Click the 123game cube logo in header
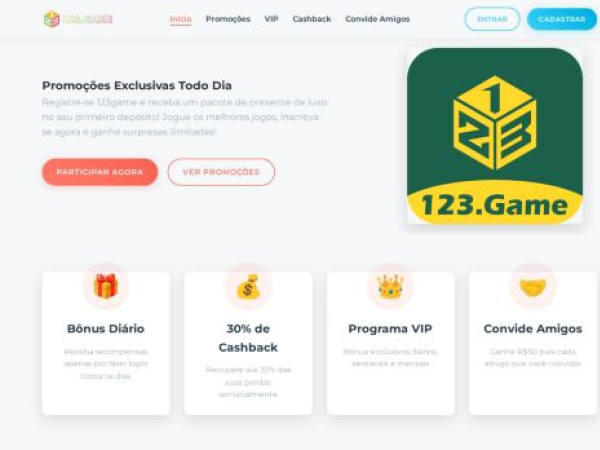600x450 pixels. pos(78,19)
